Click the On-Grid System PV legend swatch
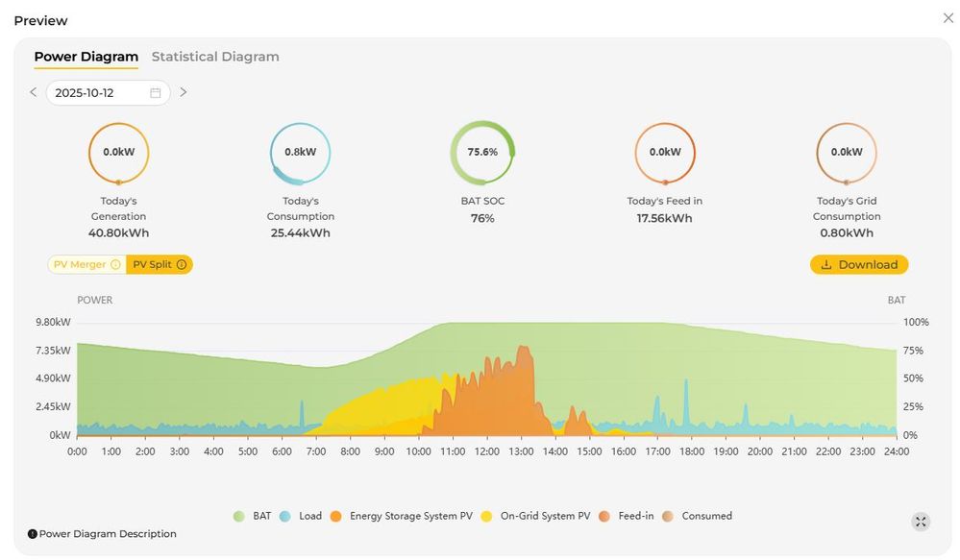Screen dimensions: 960x560 [486, 516]
